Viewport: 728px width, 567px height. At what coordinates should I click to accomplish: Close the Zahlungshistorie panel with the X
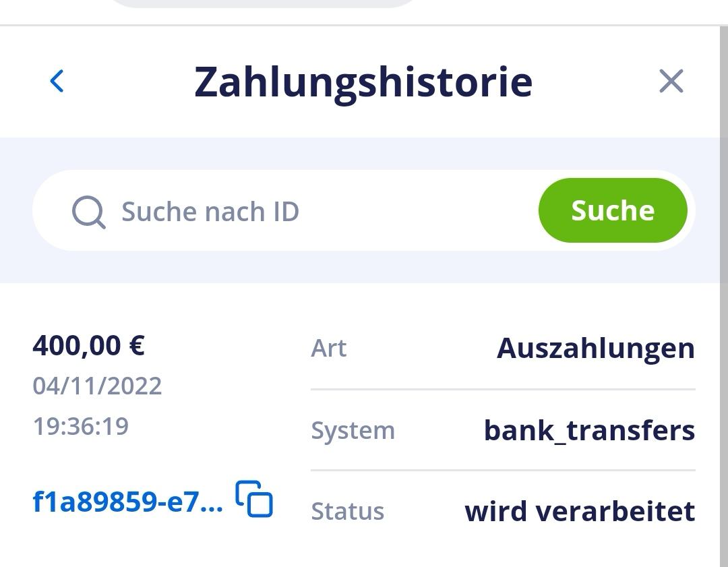point(671,82)
